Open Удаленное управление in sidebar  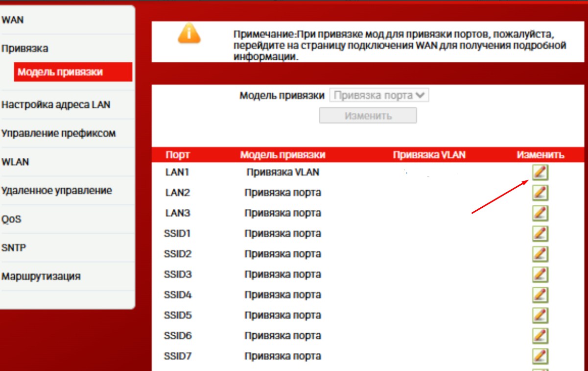click(x=56, y=190)
